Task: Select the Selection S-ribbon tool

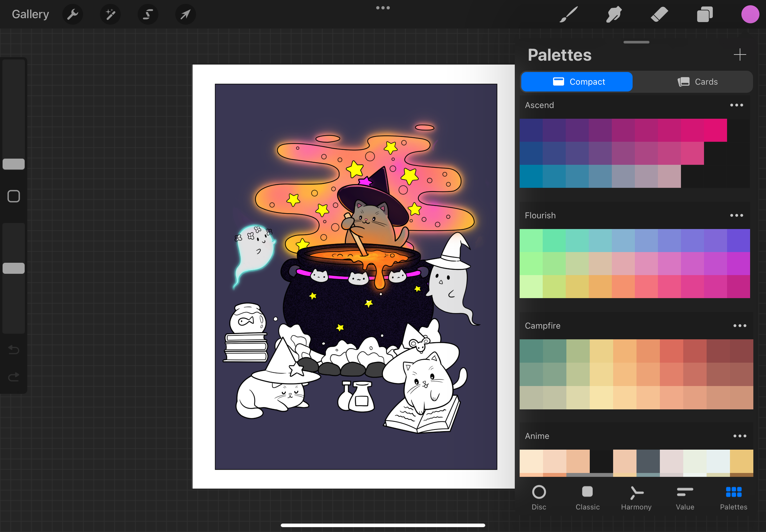Action: 148,14
